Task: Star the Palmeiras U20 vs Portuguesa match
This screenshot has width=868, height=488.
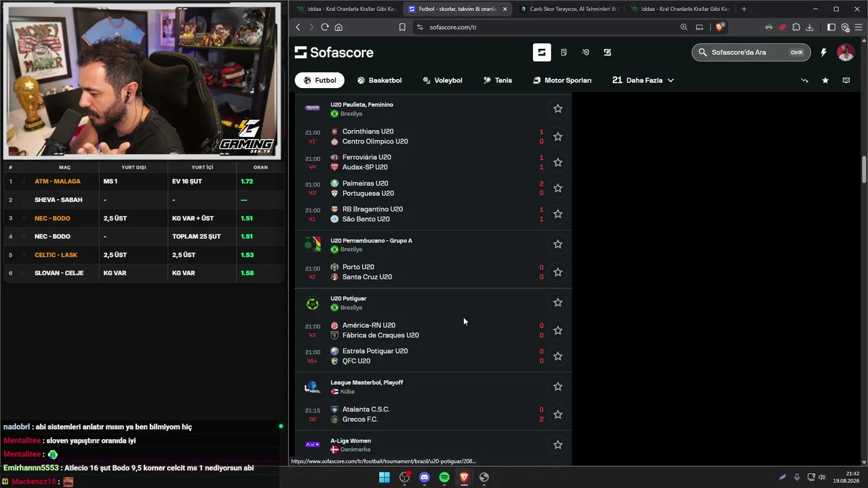Action: (x=557, y=188)
